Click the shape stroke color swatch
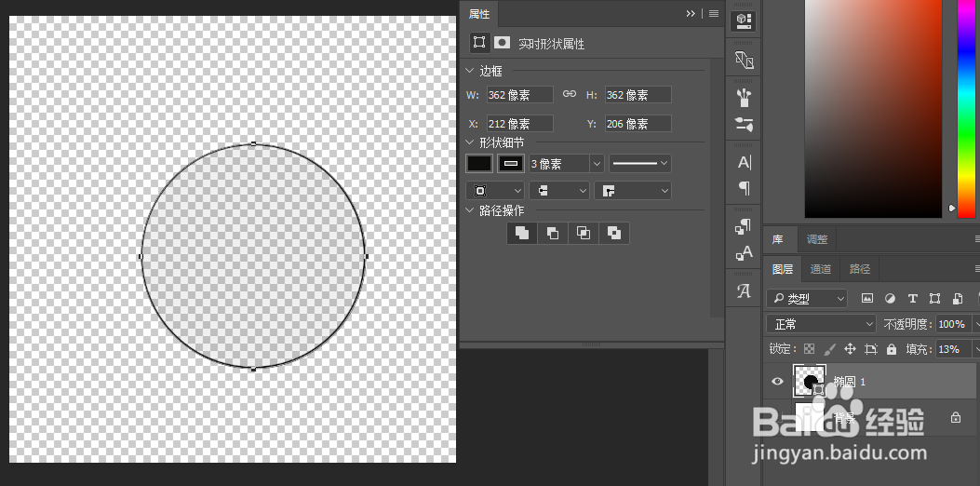The width and height of the screenshot is (980, 486). tap(511, 164)
